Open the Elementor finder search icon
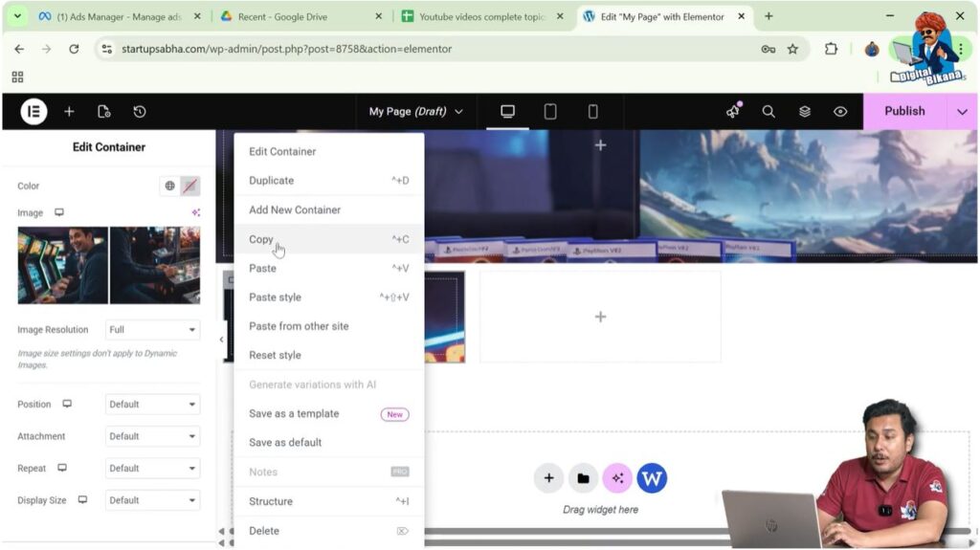The width and height of the screenshot is (980, 550). (768, 111)
